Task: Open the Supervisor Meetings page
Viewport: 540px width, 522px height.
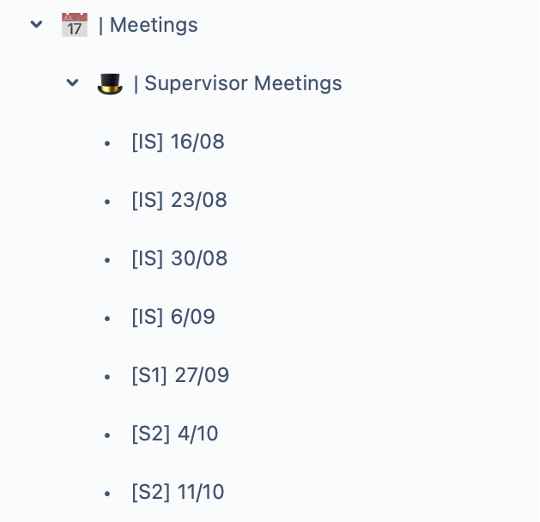Action: click(243, 83)
